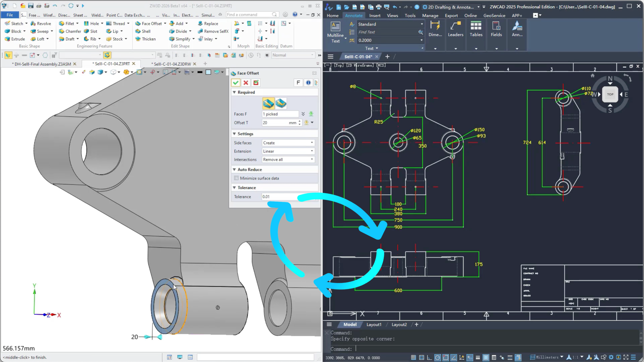Toggle ortho mode in the ZWCAD status bar
The width and height of the screenshot is (644, 362).
tap(429, 357)
